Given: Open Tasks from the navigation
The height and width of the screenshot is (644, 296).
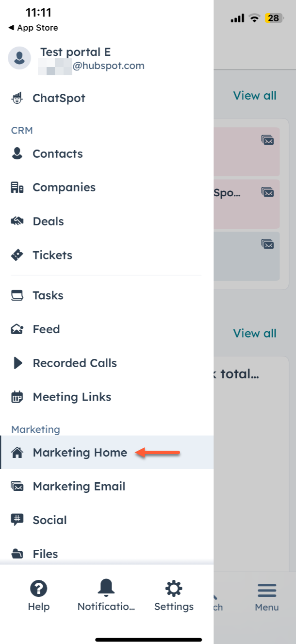Looking at the screenshot, I should 47,295.
